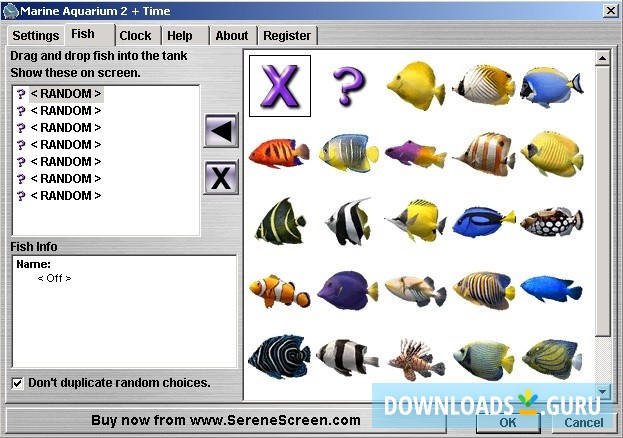Pick the solid yellow tang fish
The width and height of the screenshot is (623, 438).
click(x=416, y=85)
